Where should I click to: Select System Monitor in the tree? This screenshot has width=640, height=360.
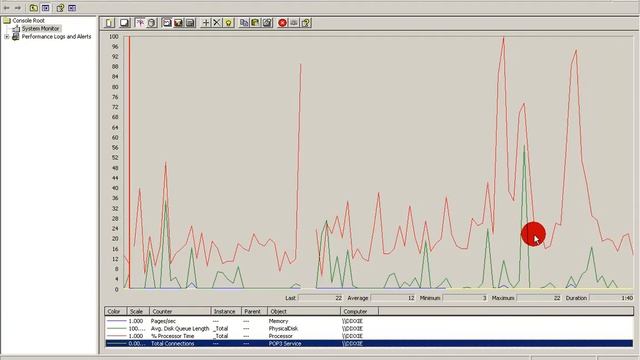pyautogui.click(x=40, y=29)
